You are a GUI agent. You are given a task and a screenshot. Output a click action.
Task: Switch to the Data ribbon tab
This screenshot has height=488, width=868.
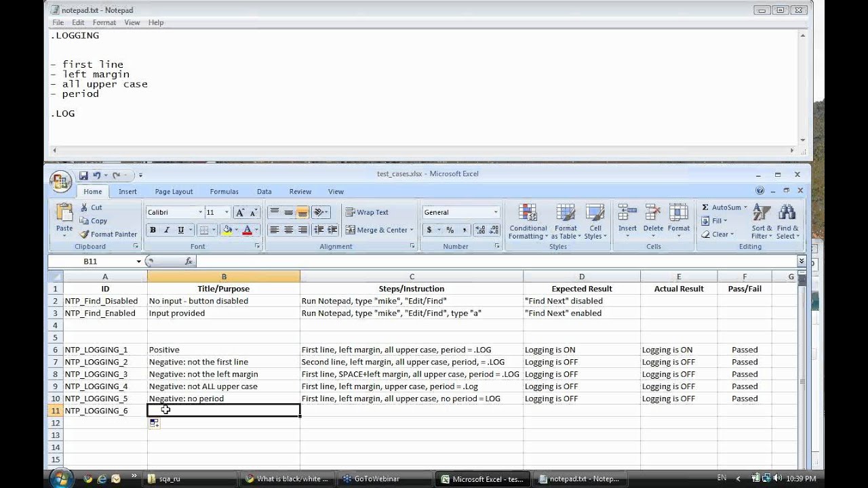[x=264, y=192]
